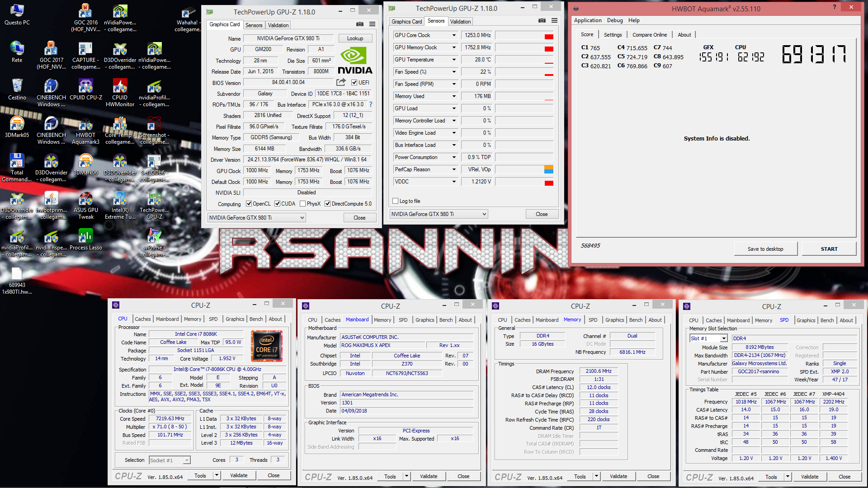The width and height of the screenshot is (868, 488).
Task: Toggle the UEFI checkbox
Action: click(354, 83)
